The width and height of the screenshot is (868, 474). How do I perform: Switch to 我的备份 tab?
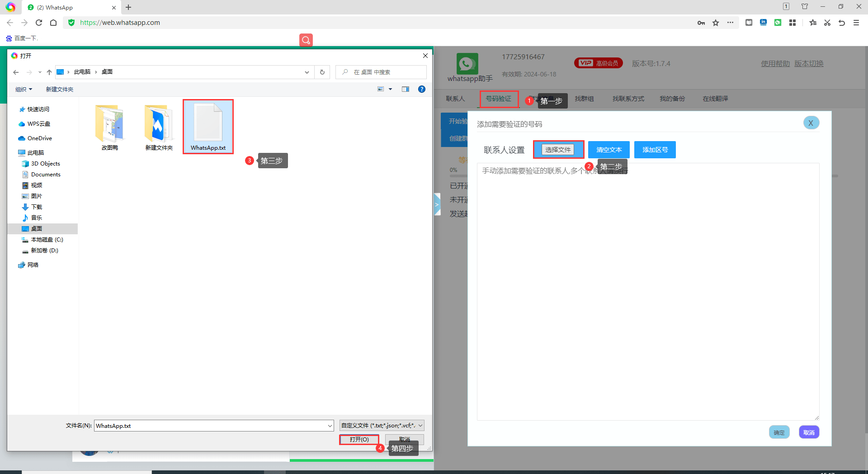click(672, 99)
